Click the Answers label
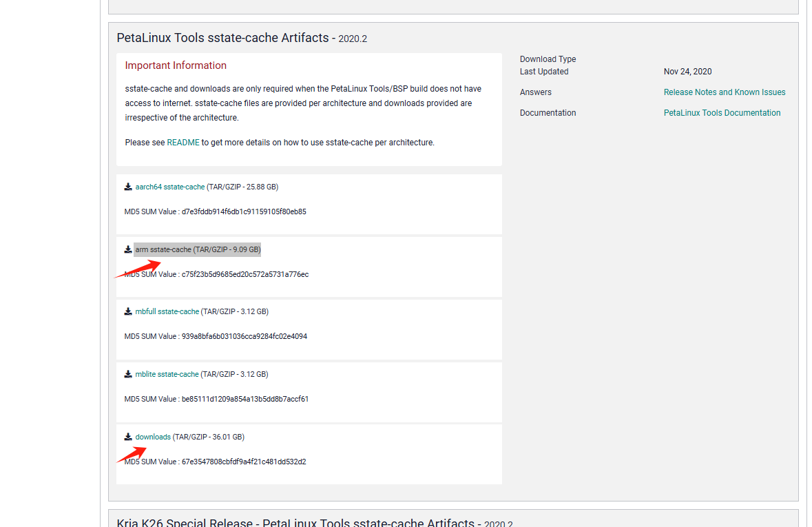812x527 pixels. tap(535, 92)
